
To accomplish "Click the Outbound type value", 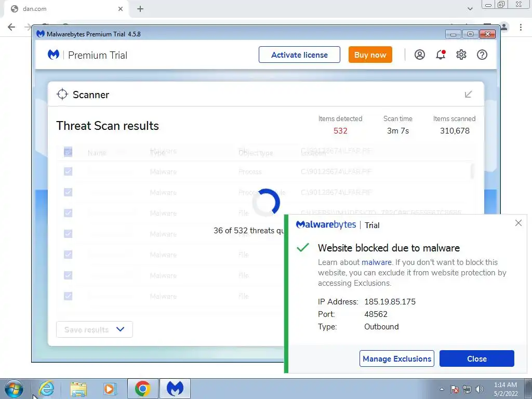I will (x=381, y=327).
